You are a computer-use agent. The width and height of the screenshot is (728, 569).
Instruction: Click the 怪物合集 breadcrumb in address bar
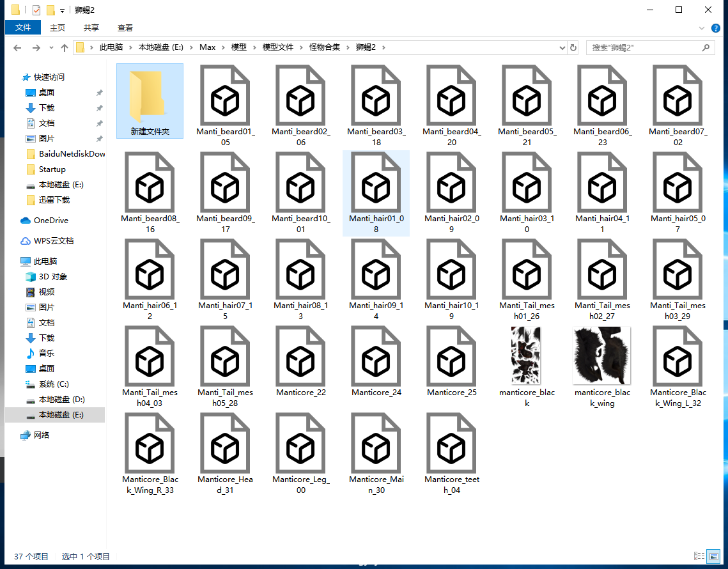click(325, 48)
